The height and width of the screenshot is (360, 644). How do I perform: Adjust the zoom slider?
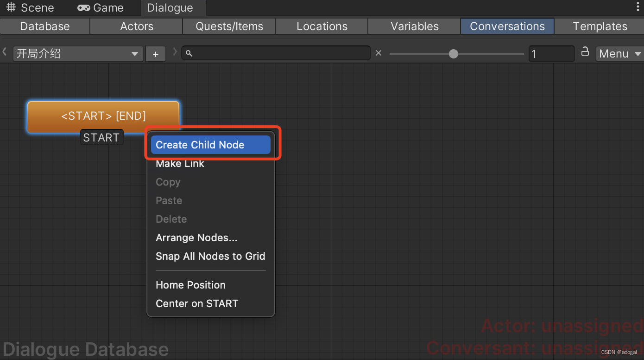tap(453, 53)
